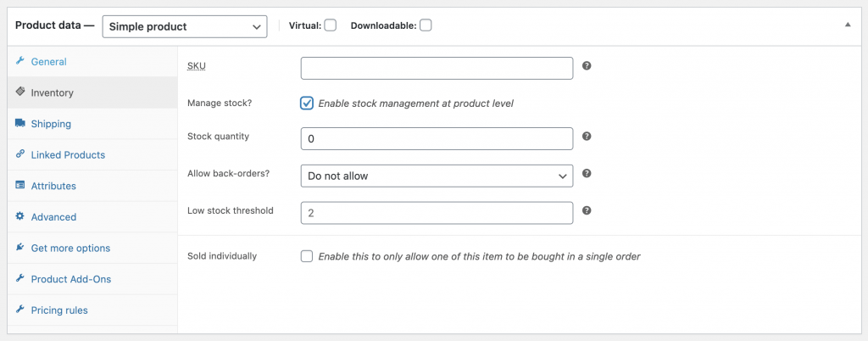Show help tip for SKU field
This screenshot has height=341, width=868.
click(587, 65)
